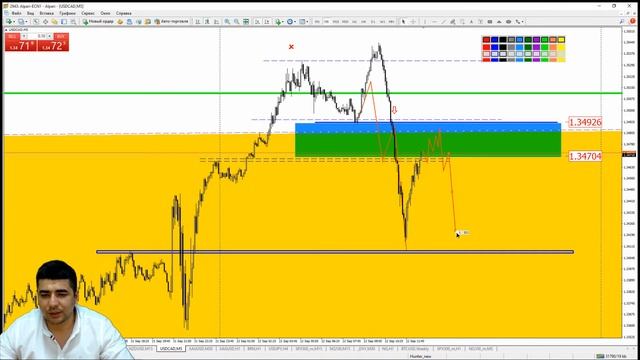Select the arrow Cursor tool

[403, 21]
